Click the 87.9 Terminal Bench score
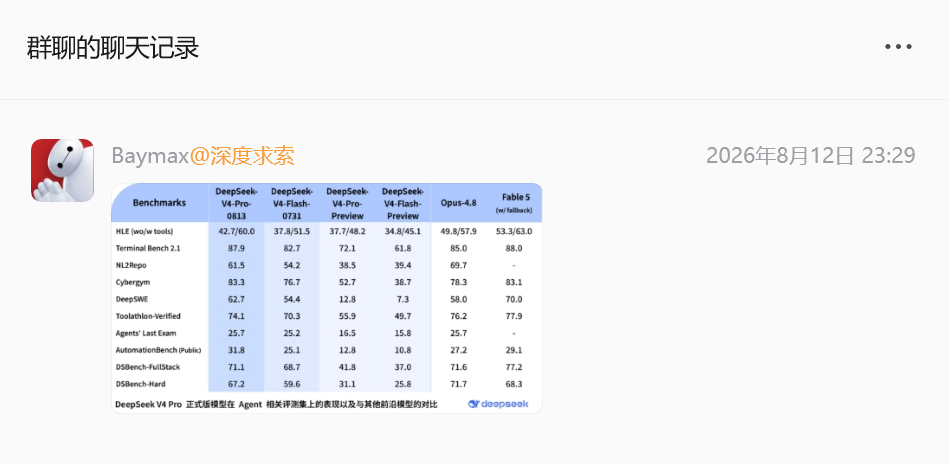Viewport: 949px width, 464px height. pyautogui.click(x=237, y=248)
